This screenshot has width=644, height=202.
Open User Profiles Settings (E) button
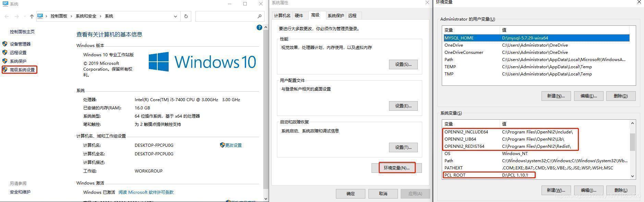click(x=403, y=106)
